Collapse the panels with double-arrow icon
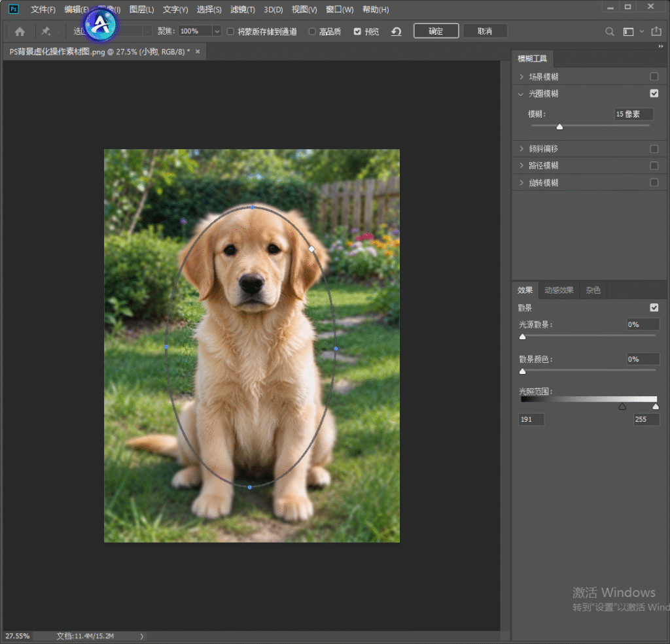Image resolution: width=670 pixels, height=644 pixels. (661, 46)
